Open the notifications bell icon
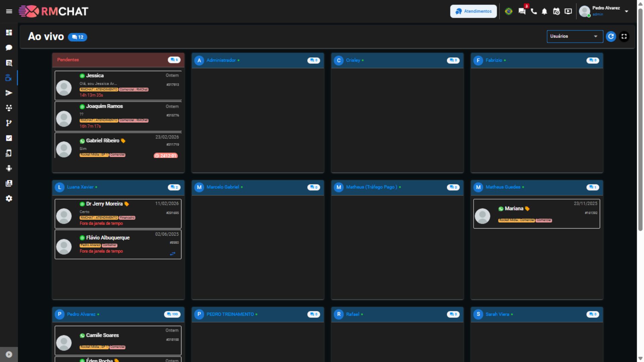The height and width of the screenshot is (362, 644). 544,11
